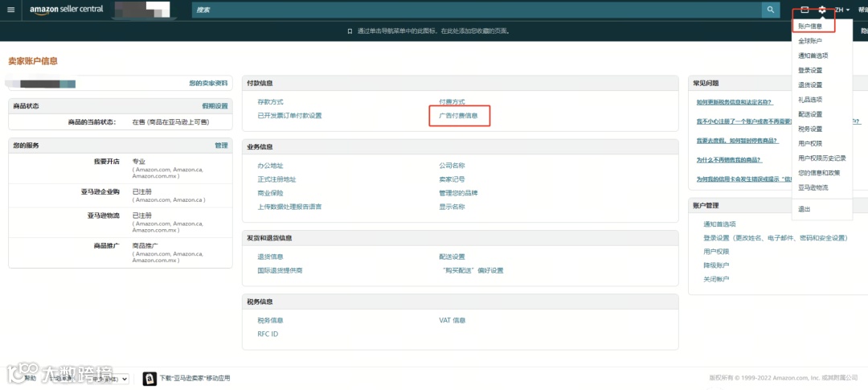Open 显示名称 link
The width and height of the screenshot is (868, 390).
(x=452, y=207)
